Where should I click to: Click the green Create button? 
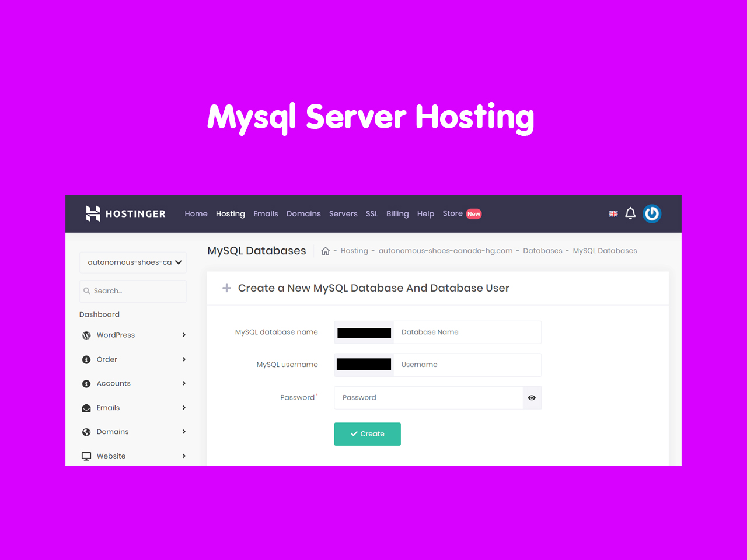367,434
